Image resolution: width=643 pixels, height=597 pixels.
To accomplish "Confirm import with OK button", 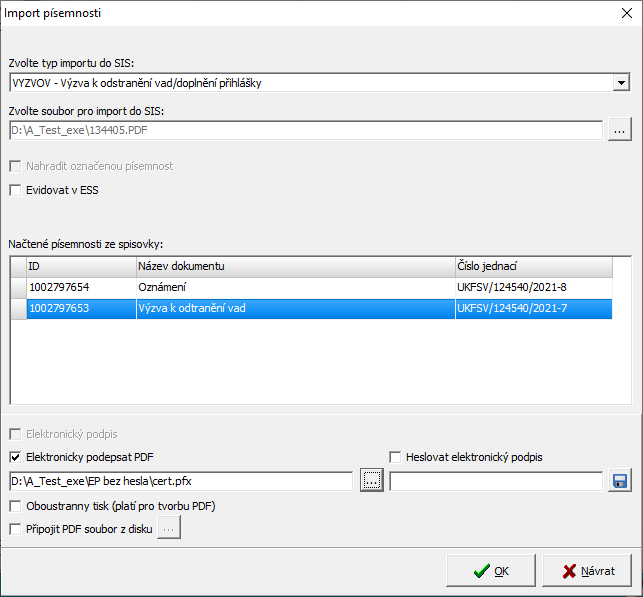I will (492, 571).
